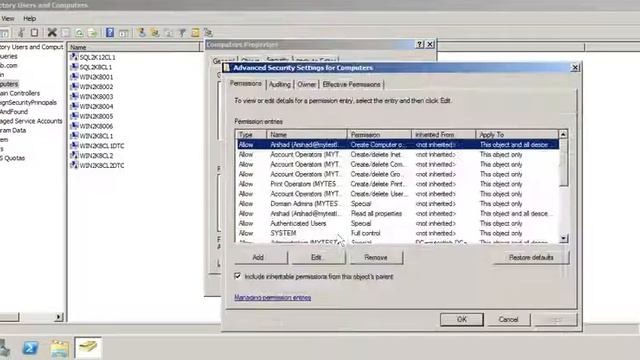Select the SYSTEM Full control entry
The width and height of the screenshot is (640, 360).
[398, 233]
